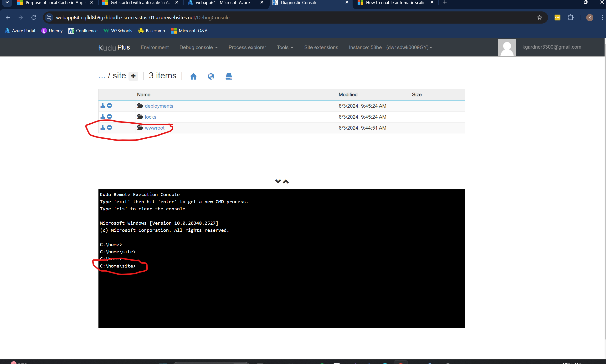Open Process explorer
The height and width of the screenshot is (364, 606).
(x=247, y=47)
